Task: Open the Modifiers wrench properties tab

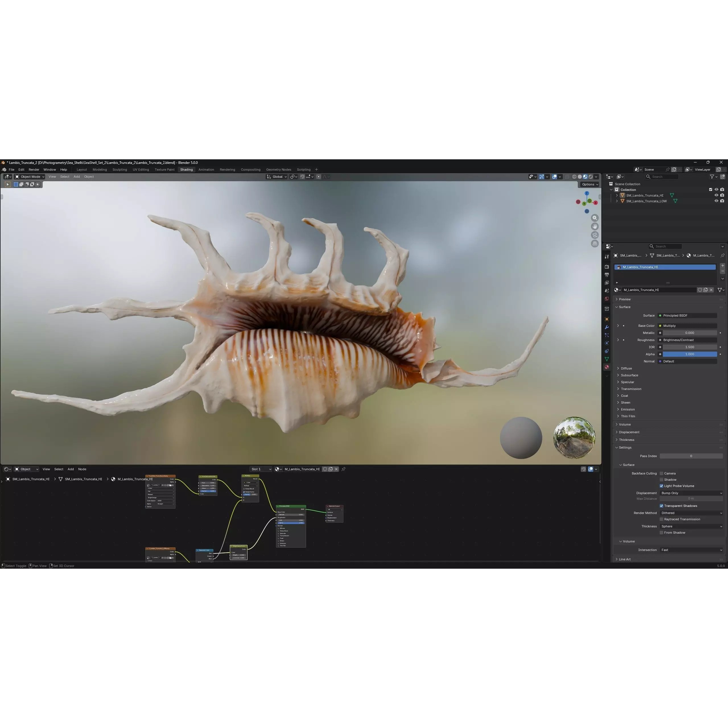Action: point(607,327)
